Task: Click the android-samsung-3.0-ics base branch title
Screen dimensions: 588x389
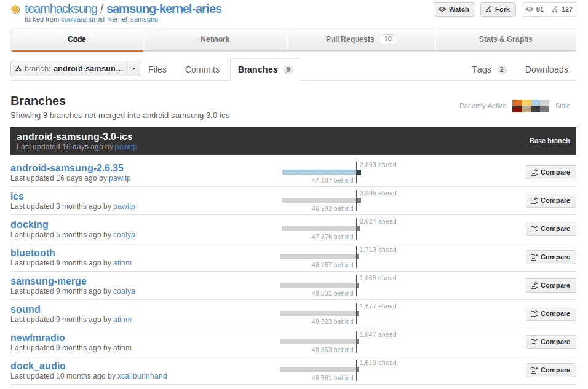Action: point(74,137)
